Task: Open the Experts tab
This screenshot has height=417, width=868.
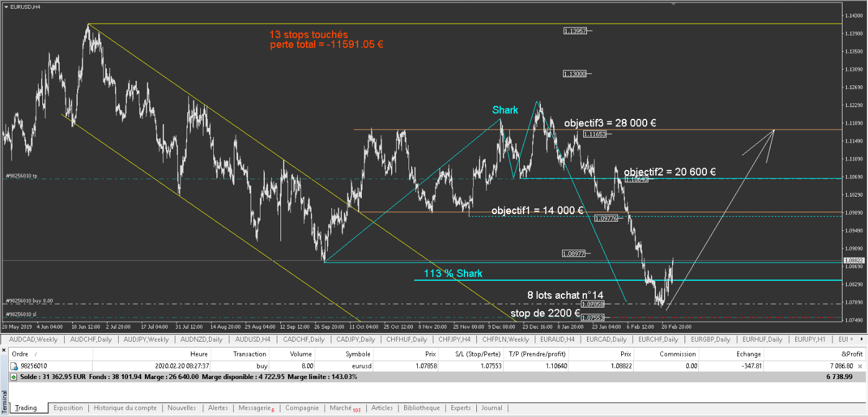Action: (x=461, y=408)
